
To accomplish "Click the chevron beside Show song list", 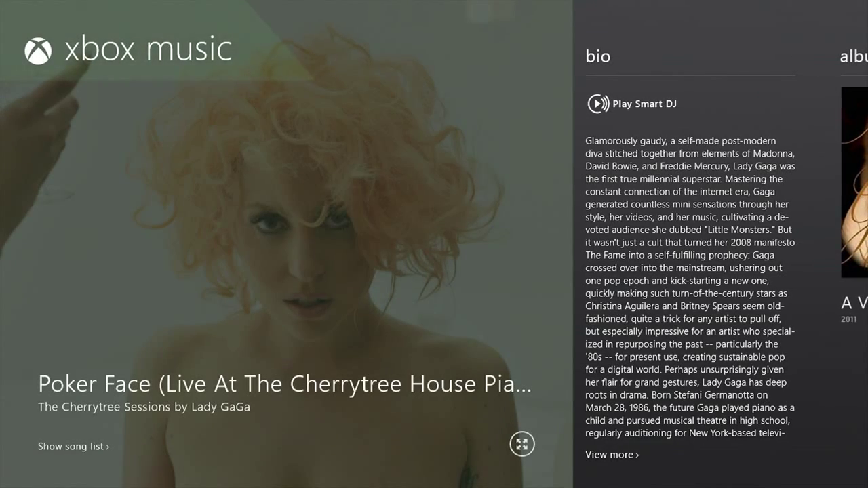I will click(107, 447).
